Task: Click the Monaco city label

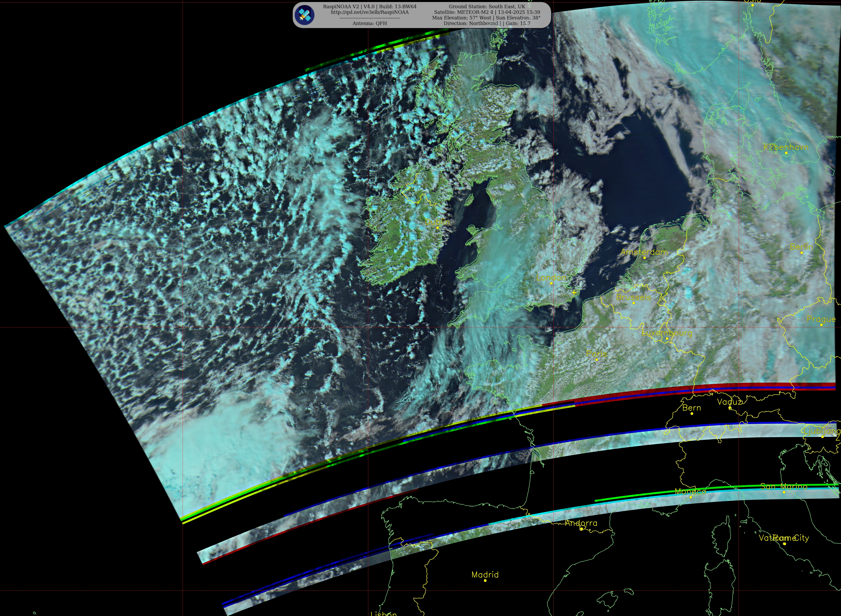Action: pos(690,491)
